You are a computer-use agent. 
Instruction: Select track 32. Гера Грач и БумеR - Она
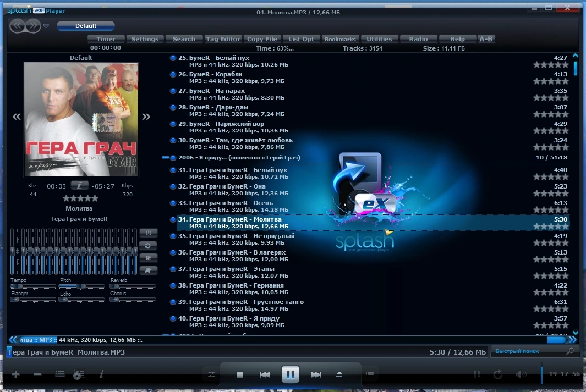369,190
